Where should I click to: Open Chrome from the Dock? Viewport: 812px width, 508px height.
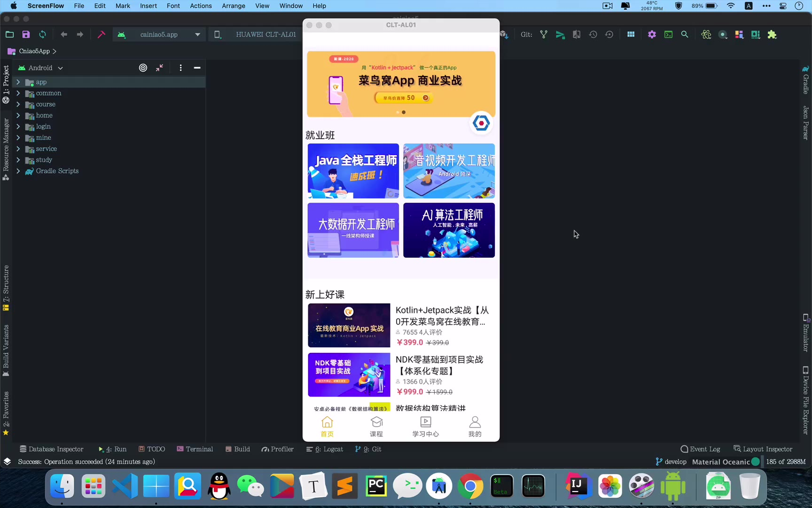(x=470, y=486)
